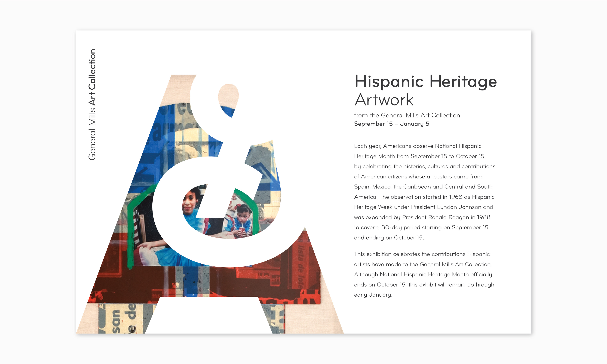Click 'Although National Hispanic Heritage Month officially'
607x364 pixels.
pyautogui.click(x=423, y=274)
